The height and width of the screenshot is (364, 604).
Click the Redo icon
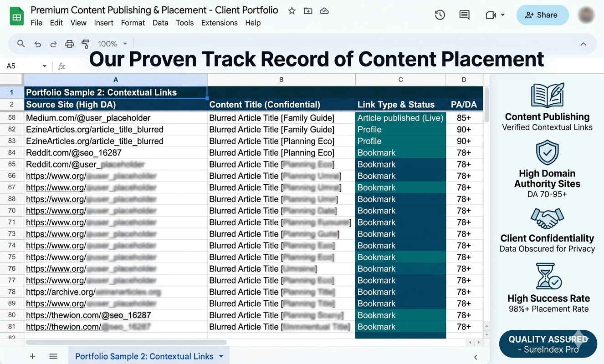tap(53, 44)
